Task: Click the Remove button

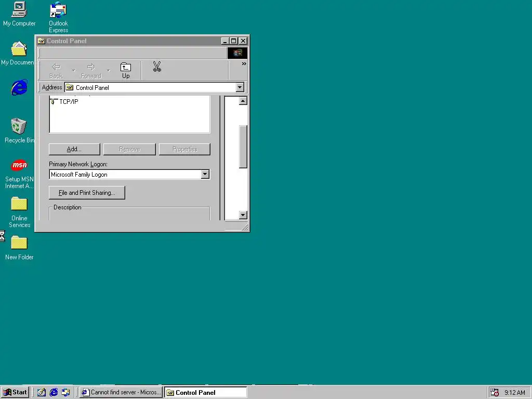Action: (129, 149)
